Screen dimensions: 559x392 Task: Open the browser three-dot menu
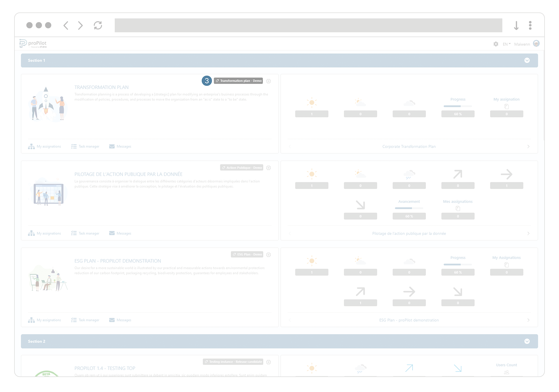coord(530,25)
